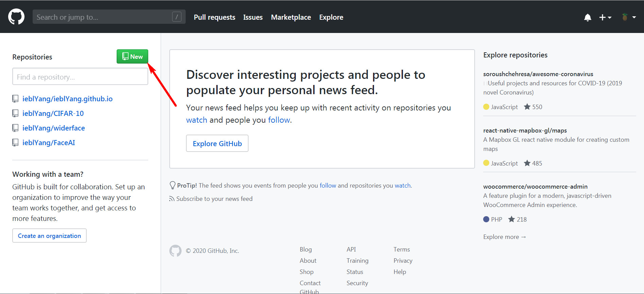Click the repo icon beside ieblYang/widerface
The image size is (644, 294).
pos(15,128)
